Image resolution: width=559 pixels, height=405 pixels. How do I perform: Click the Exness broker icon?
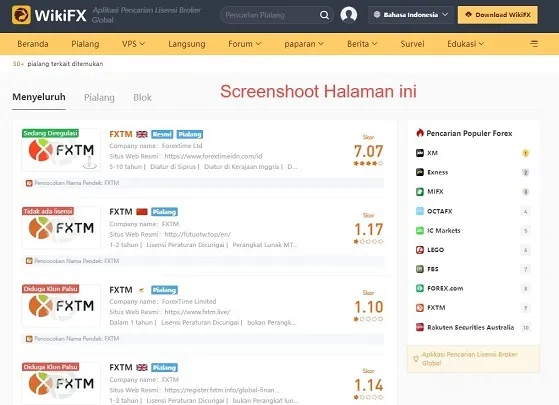[420, 172]
